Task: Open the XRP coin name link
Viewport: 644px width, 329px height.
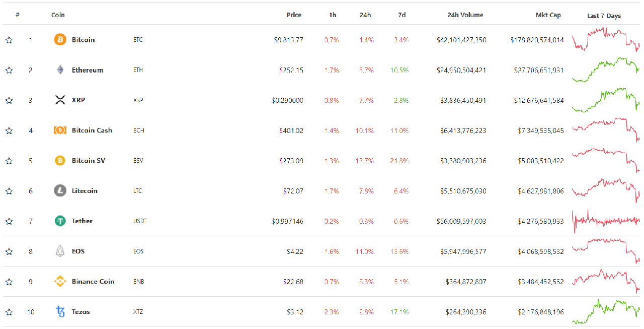Action: [x=78, y=100]
